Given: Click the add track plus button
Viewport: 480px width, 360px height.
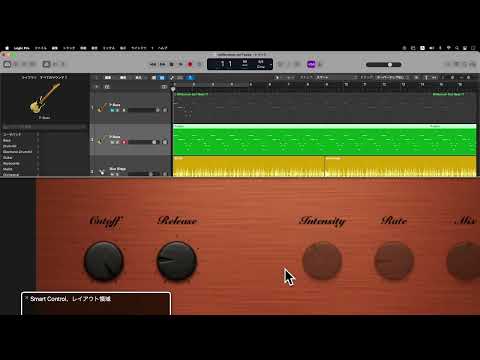Looking at the screenshot, I should coord(97,87).
